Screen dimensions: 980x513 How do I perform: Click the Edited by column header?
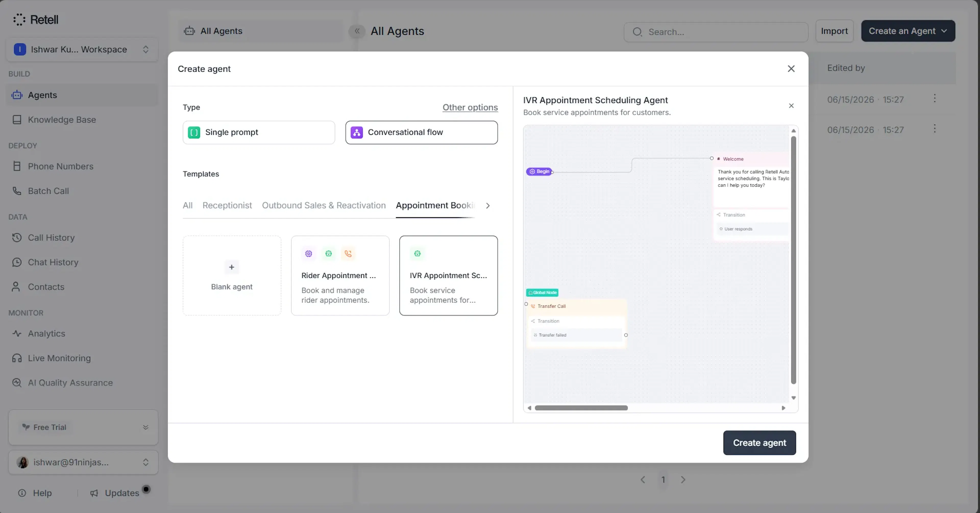coord(846,68)
